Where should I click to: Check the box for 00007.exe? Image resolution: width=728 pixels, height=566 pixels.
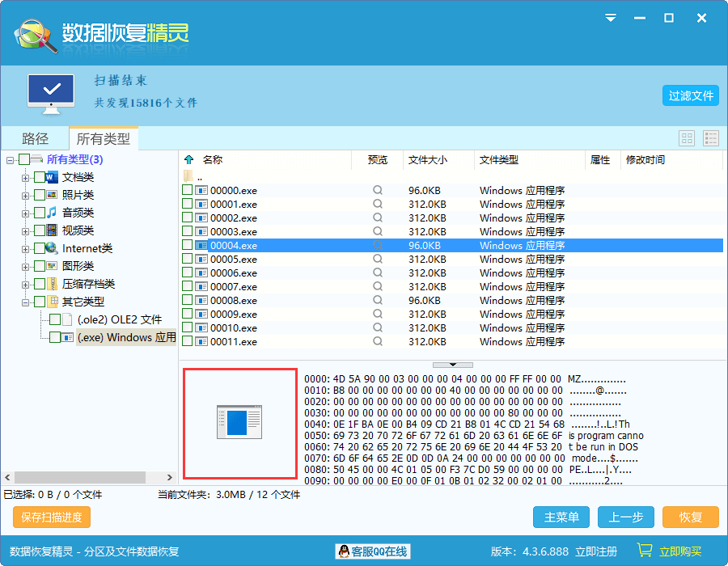point(187,286)
